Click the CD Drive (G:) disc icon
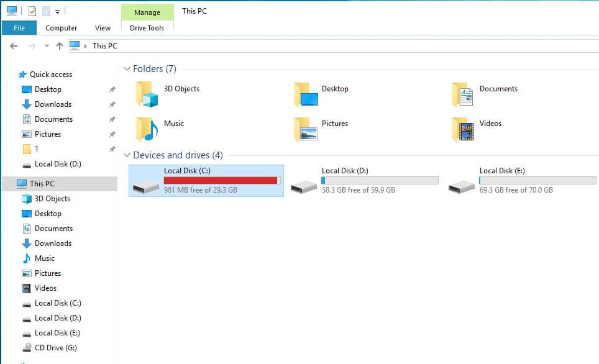599x364 pixels. (27, 348)
